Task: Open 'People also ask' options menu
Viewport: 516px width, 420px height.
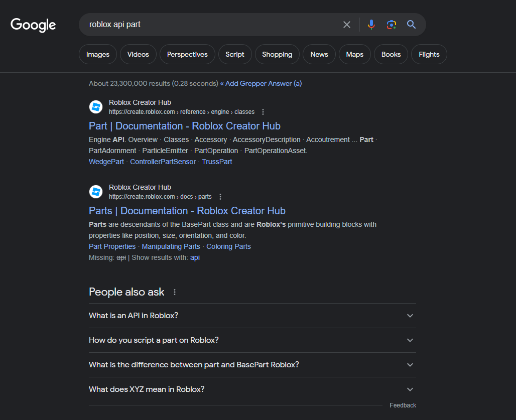Action: [175, 292]
